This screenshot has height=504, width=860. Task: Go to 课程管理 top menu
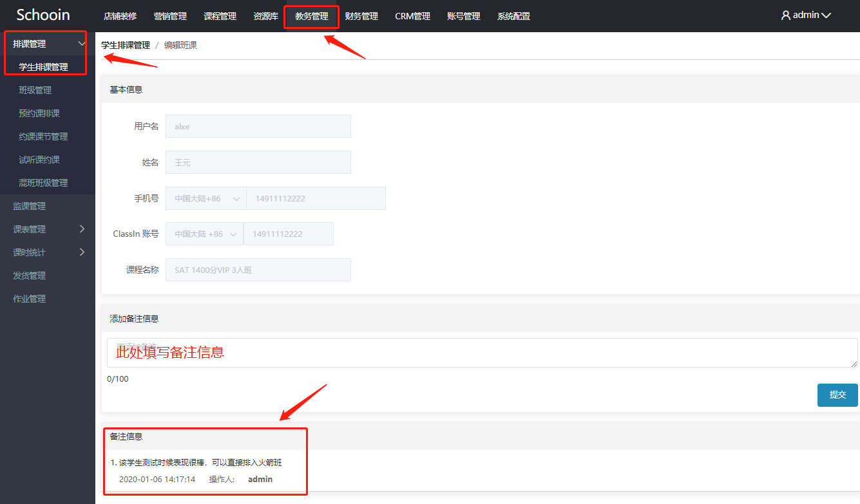220,16
